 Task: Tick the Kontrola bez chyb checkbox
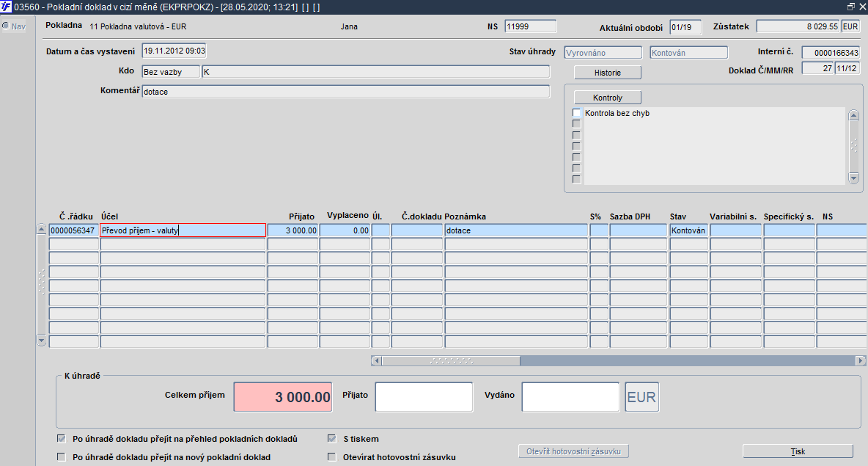(x=577, y=113)
